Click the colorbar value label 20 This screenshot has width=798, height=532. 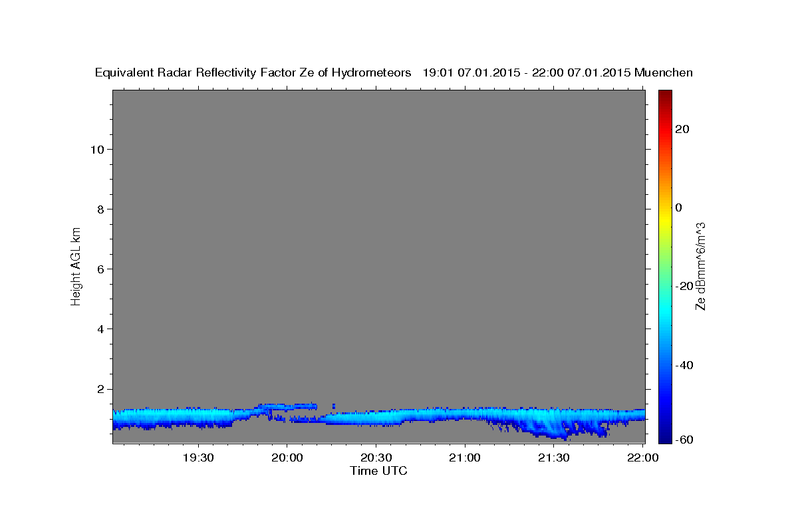683,129
